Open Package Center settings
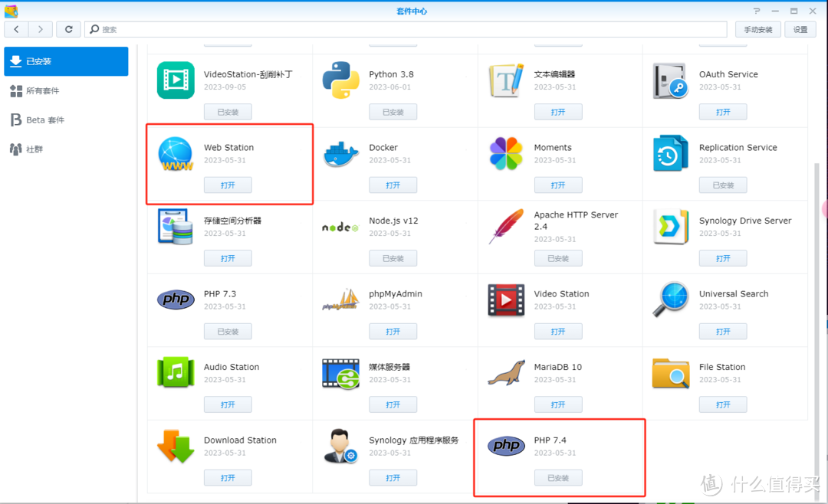This screenshot has height=504, width=828. click(x=800, y=30)
